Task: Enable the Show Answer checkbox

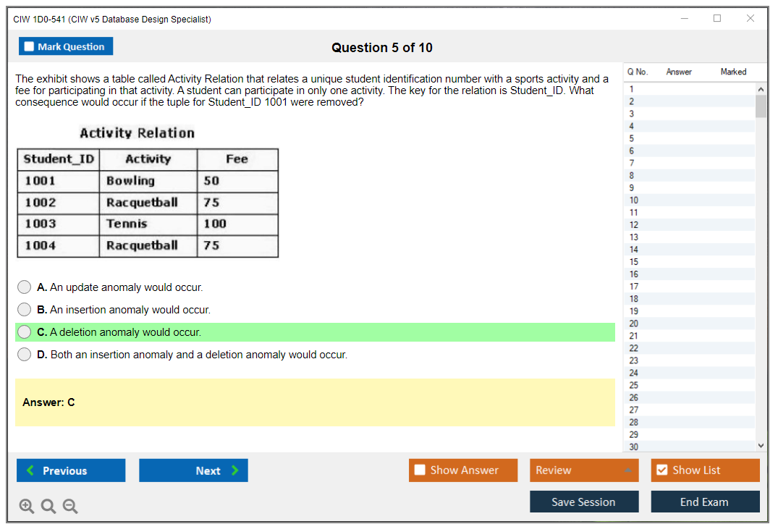Action: click(420, 470)
